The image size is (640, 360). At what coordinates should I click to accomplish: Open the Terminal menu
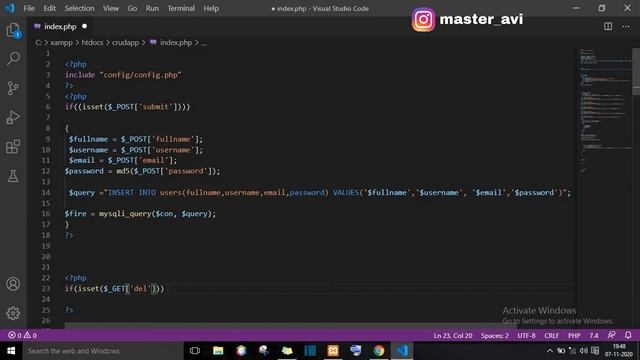[181, 8]
